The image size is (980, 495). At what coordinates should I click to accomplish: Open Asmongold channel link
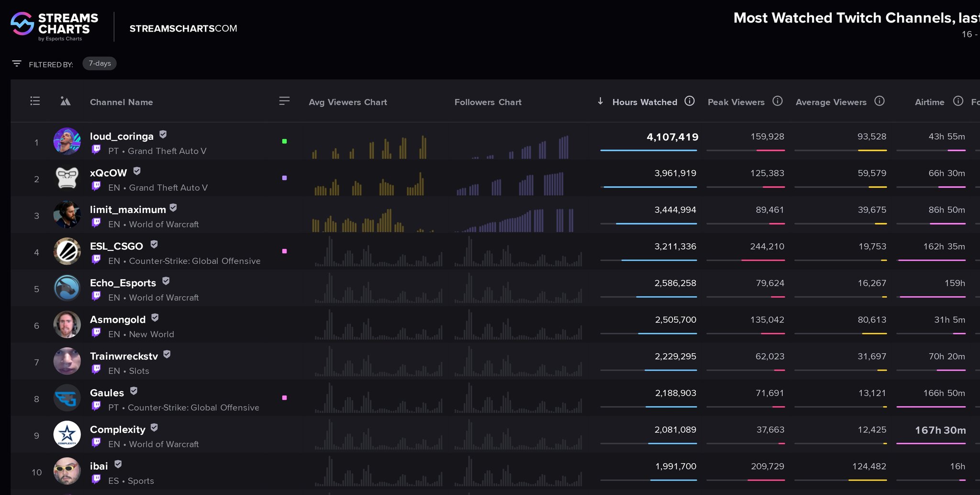tap(118, 319)
